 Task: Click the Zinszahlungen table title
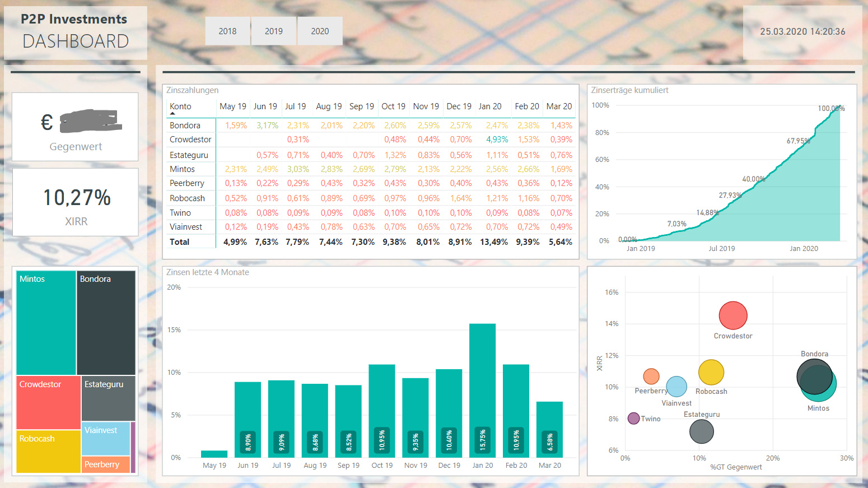192,90
